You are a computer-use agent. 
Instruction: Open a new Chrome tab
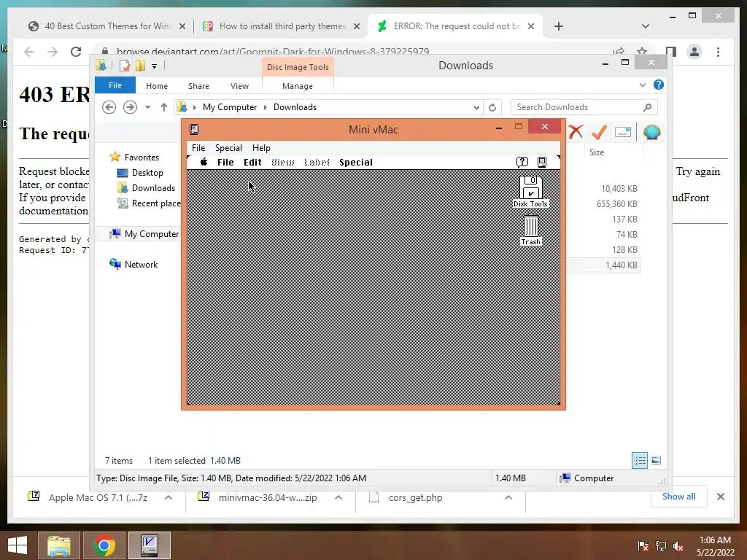coord(559,26)
